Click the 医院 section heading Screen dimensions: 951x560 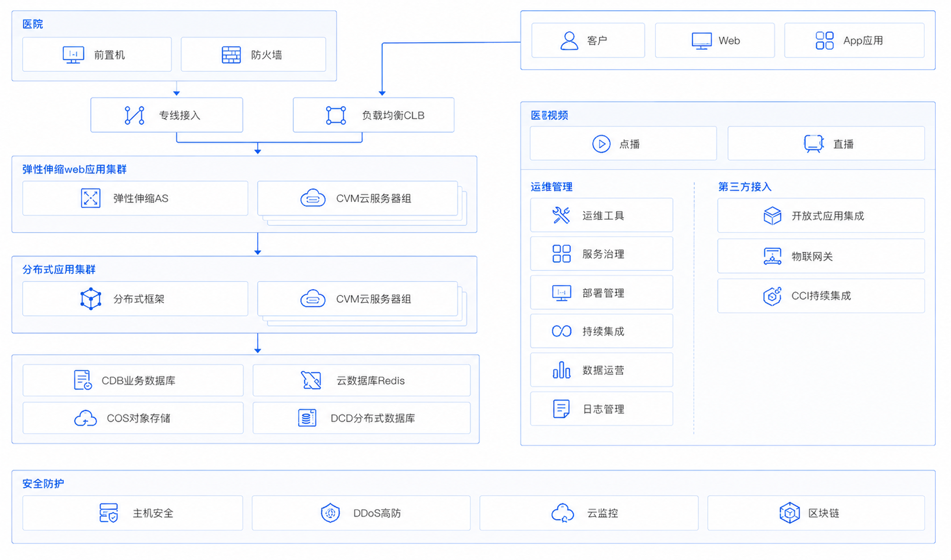click(33, 24)
